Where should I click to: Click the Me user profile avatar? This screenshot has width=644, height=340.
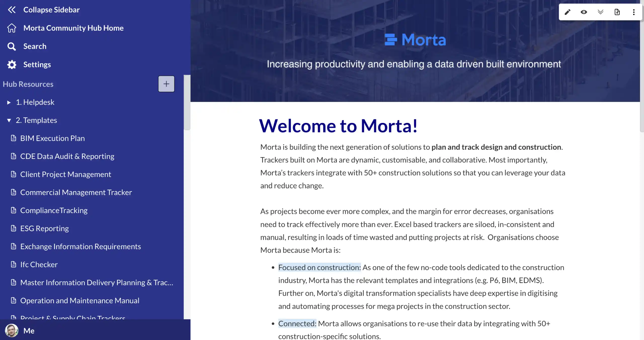coord(12,330)
